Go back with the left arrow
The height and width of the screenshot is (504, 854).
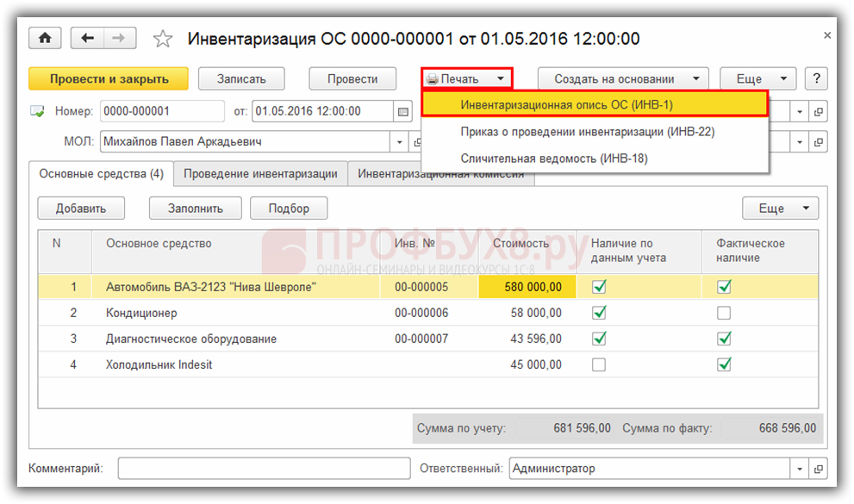point(87,39)
